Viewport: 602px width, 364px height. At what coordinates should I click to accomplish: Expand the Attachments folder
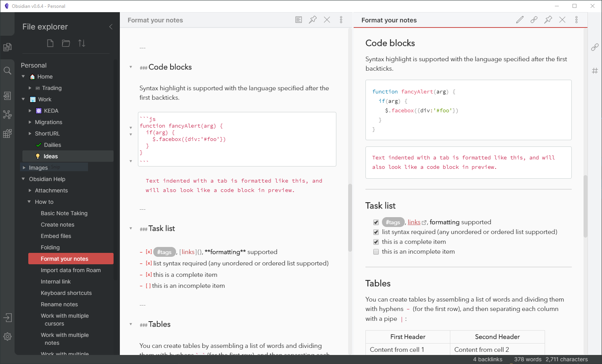[x=30, y=190]
